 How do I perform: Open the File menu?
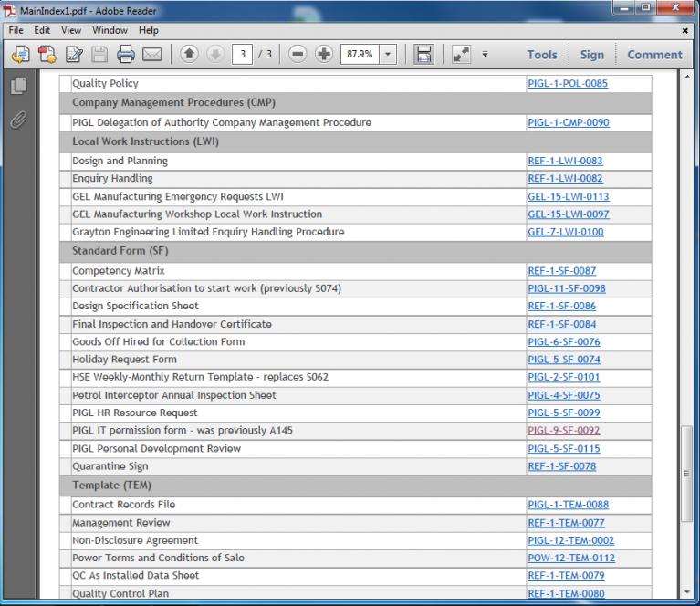16,30
